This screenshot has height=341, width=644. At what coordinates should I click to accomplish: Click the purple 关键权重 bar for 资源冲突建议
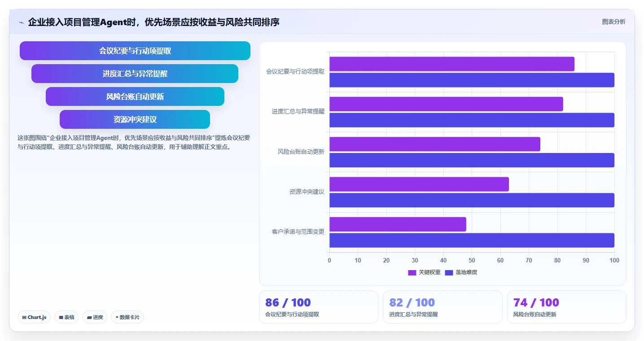tap(419, 184)
